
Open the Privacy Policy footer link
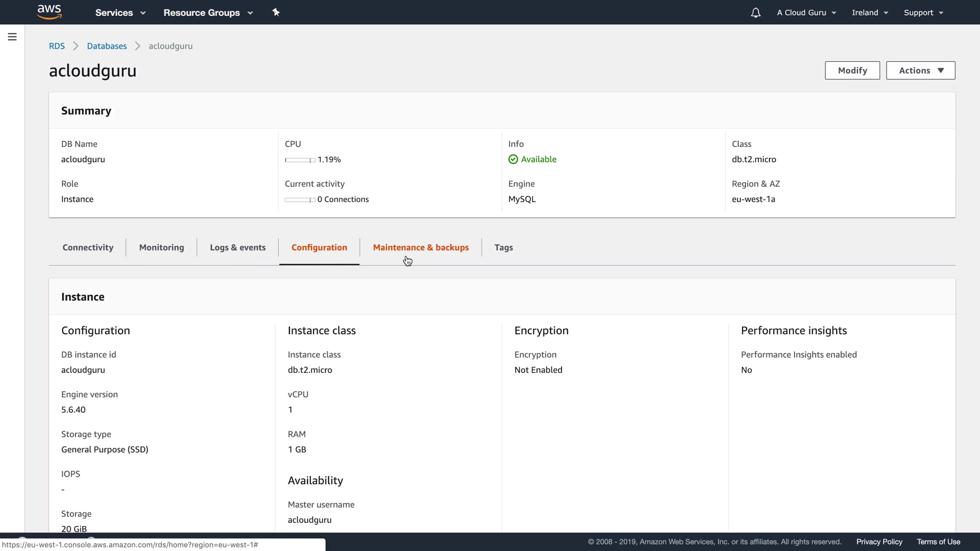(879, 542)
